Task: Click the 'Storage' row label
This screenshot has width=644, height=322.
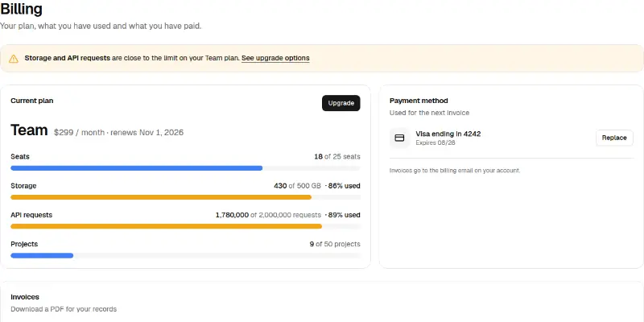Action: (23, 186)
